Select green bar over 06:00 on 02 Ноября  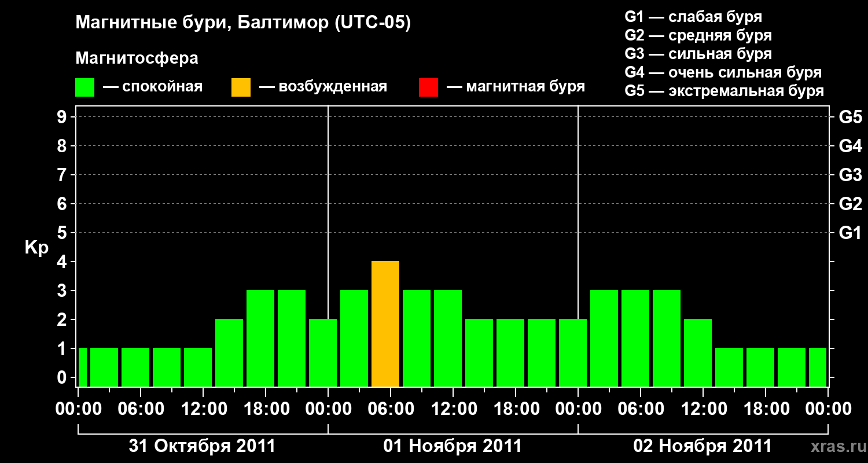pyautogui.click(x=635, y=339)
